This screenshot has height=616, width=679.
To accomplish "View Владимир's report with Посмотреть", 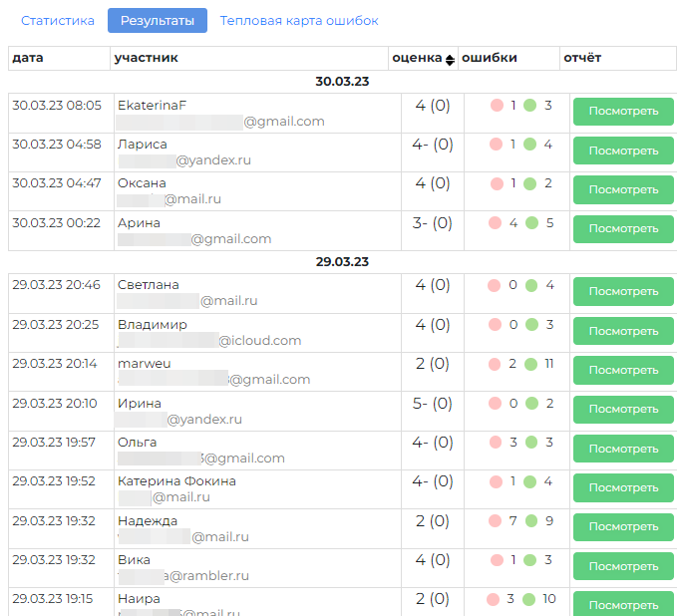I will coord(623,331).
